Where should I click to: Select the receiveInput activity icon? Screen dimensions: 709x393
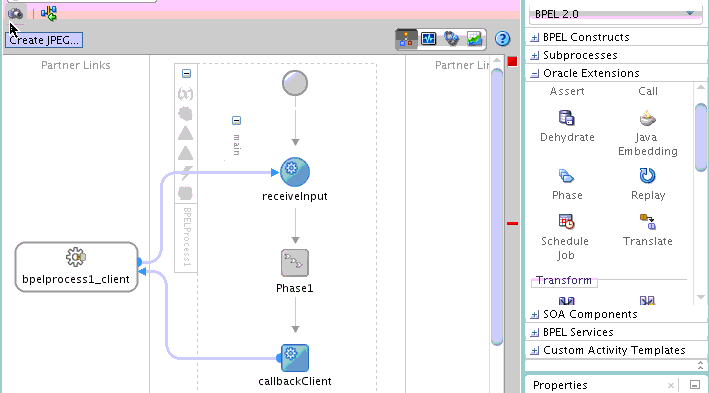pyautogui.click(x=295, y=172)
